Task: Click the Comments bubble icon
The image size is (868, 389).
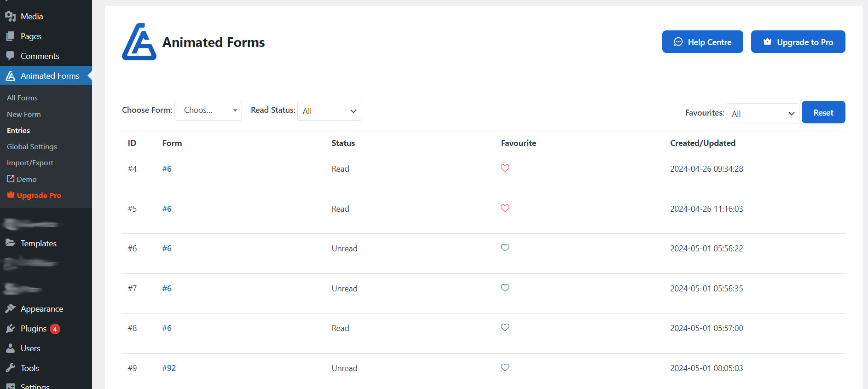Action: point(10,56)
